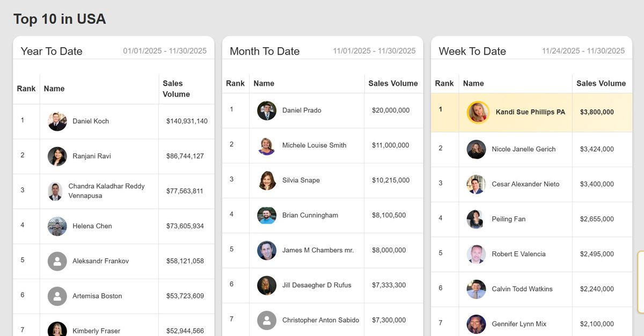
Task: Click Calvin Todd Watkins' profile photo
Action: click(x=476, y=289)
